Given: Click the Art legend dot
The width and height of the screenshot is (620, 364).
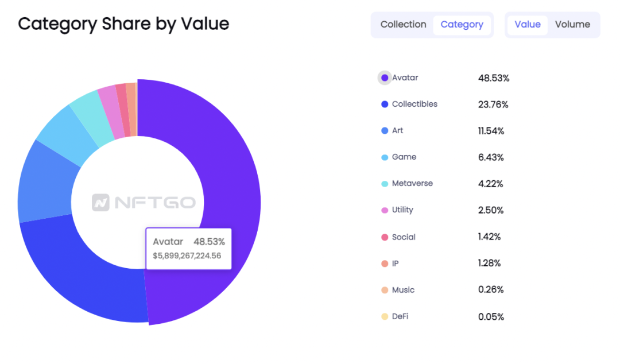Looking at the screenshot, I should point(384,131).
